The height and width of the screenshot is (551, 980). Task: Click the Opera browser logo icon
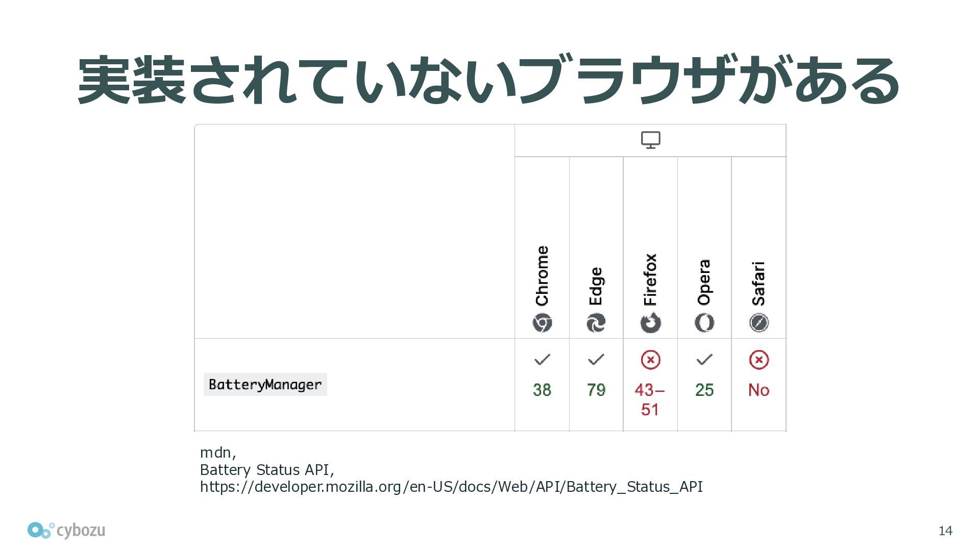click(x=704, y=323)
